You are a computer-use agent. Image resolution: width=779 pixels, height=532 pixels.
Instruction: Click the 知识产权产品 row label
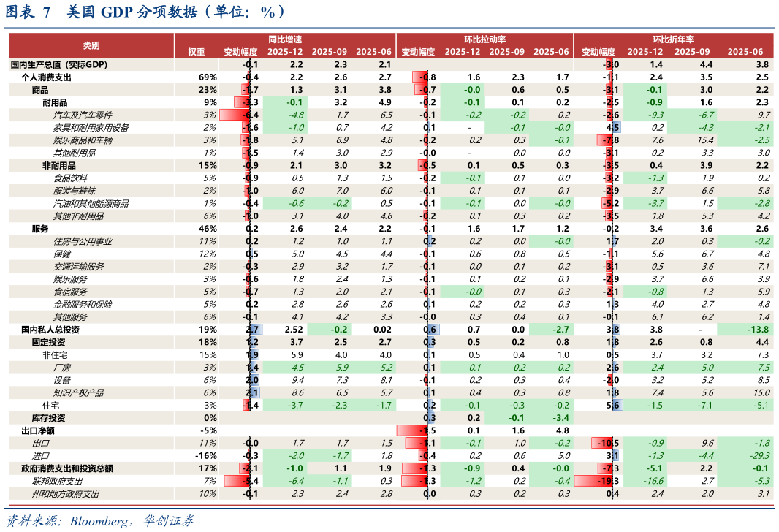(77, 393)
